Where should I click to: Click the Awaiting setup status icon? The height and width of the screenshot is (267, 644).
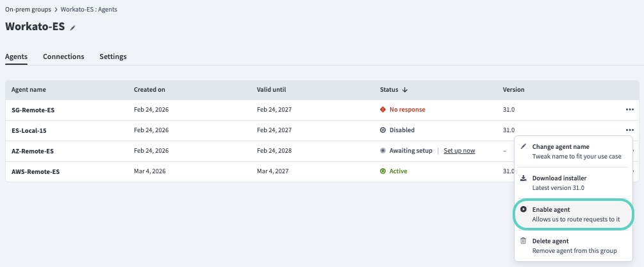coord(383,151)
